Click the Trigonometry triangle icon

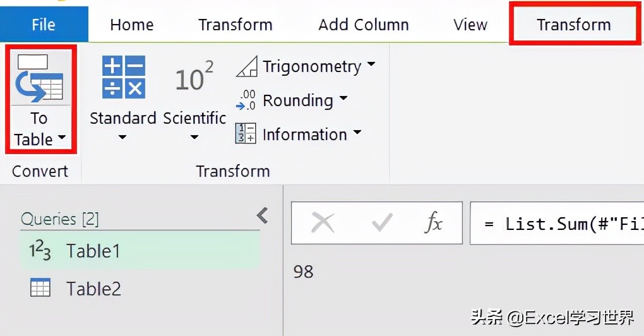247,67
